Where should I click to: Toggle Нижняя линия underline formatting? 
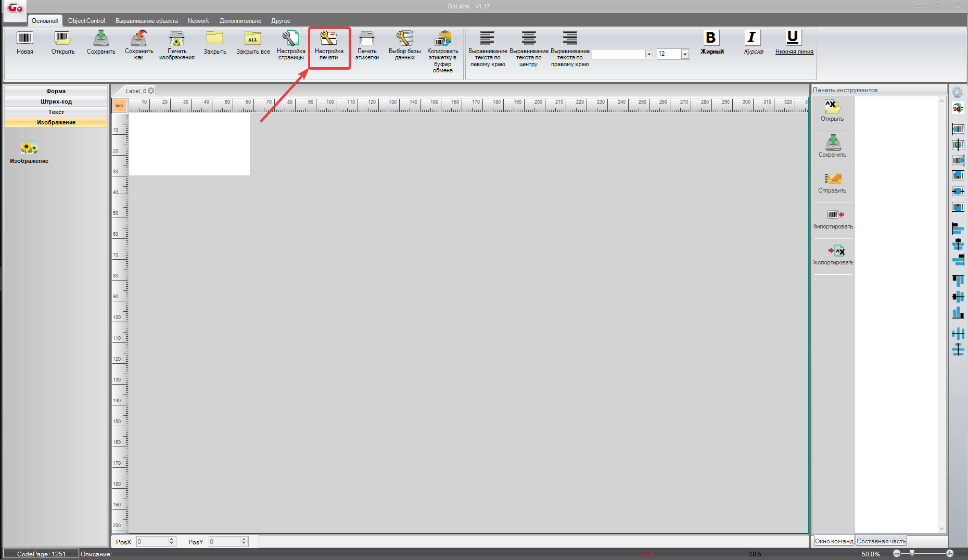click(x=794, y=42)
